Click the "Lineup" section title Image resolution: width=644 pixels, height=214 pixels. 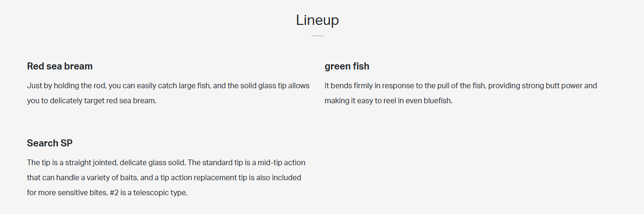[317, 20]
